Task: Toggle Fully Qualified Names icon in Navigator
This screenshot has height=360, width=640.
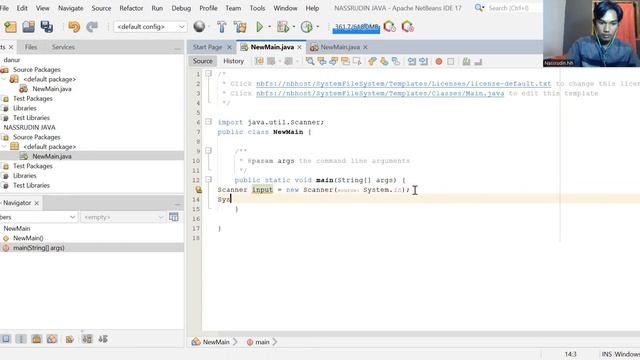Action: tap(69, 339)
